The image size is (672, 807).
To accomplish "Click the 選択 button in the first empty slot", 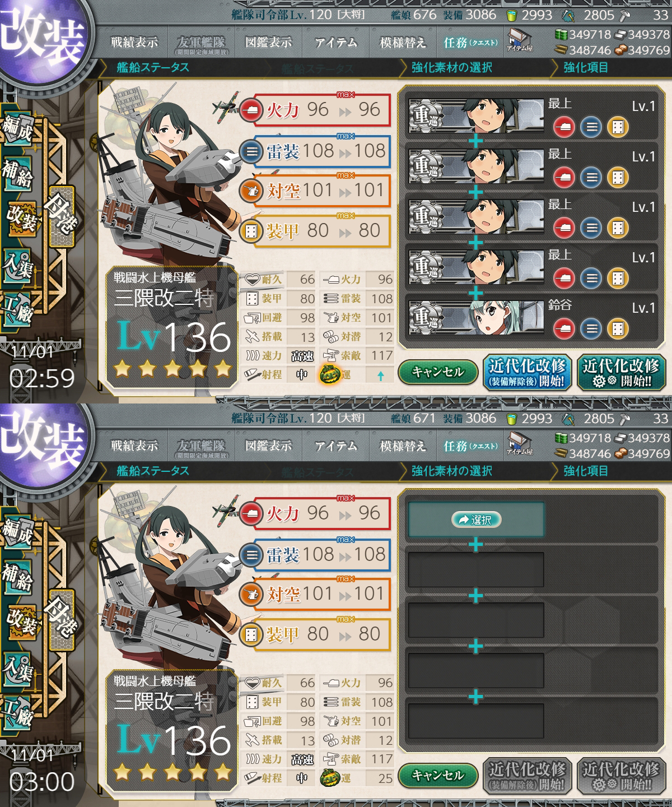I will [475, 520].
